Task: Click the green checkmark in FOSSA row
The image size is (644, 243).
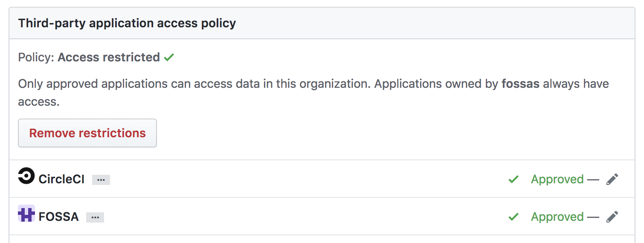Action: coord(513,217)
